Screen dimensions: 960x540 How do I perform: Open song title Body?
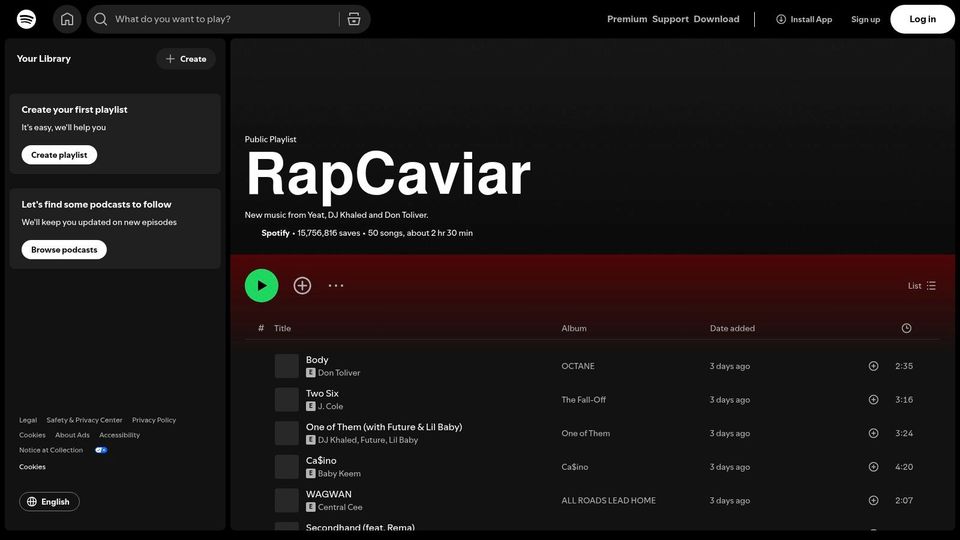(317, 360)
